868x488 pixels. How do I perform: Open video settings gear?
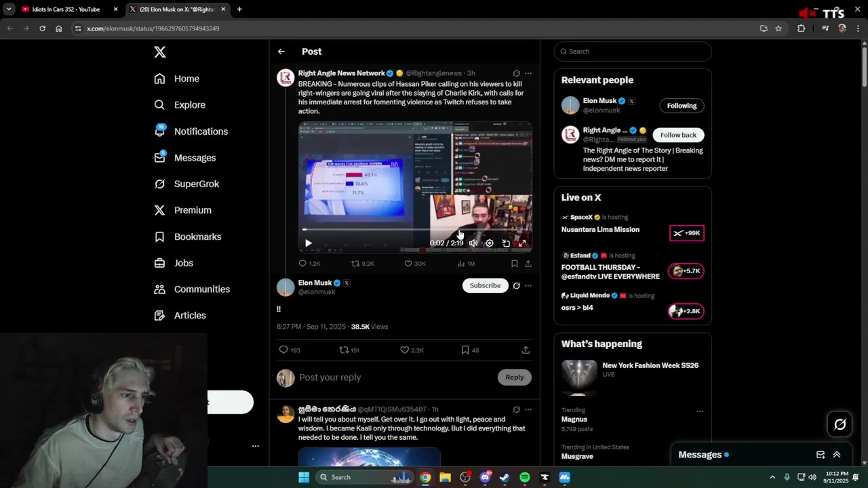489,243
